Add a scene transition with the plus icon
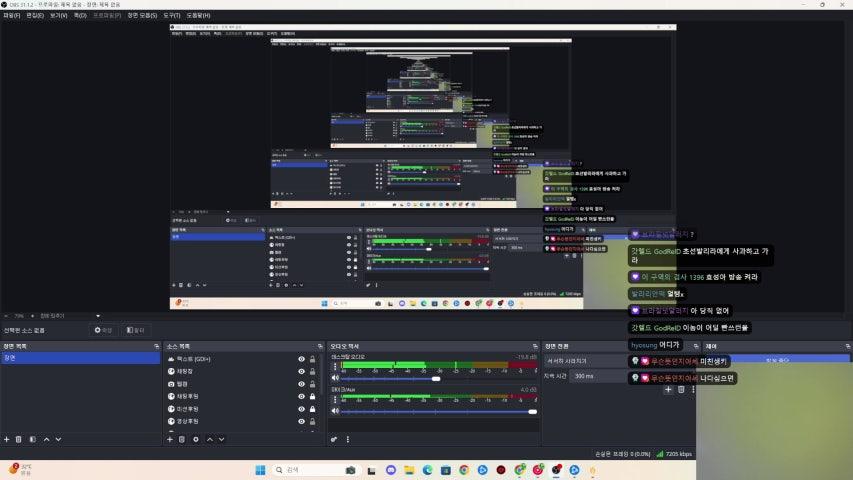 668,389
